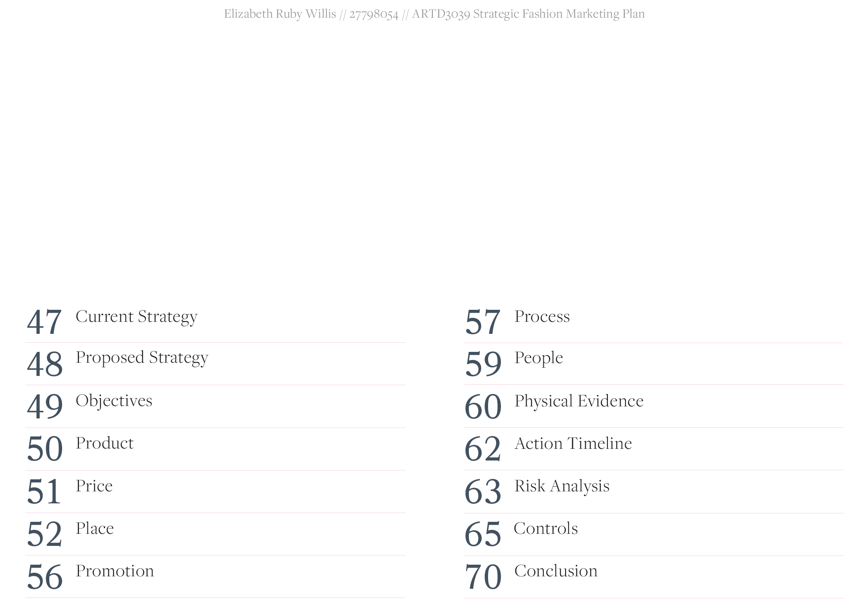Jump to the Product section
Viewport: 868px width, 614px height.
coord(105,443)
